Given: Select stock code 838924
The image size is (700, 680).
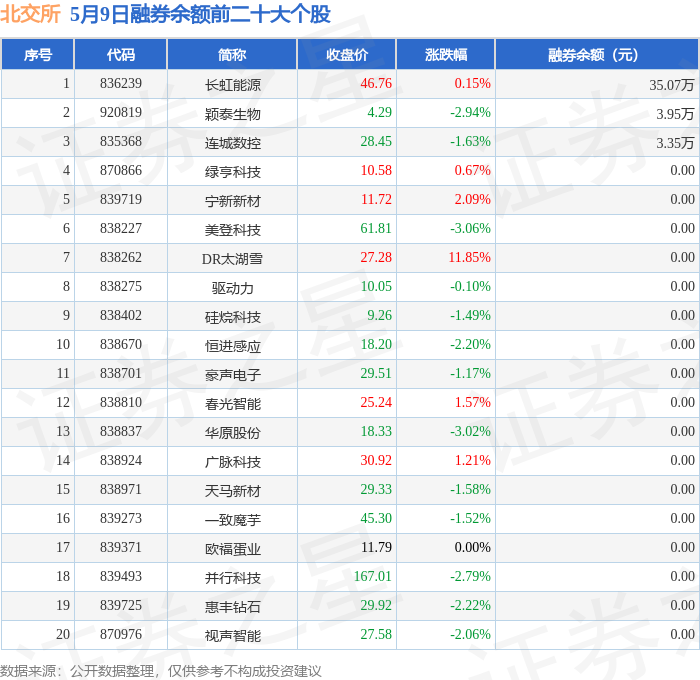Looking at the screenshot, I should 121,461.
